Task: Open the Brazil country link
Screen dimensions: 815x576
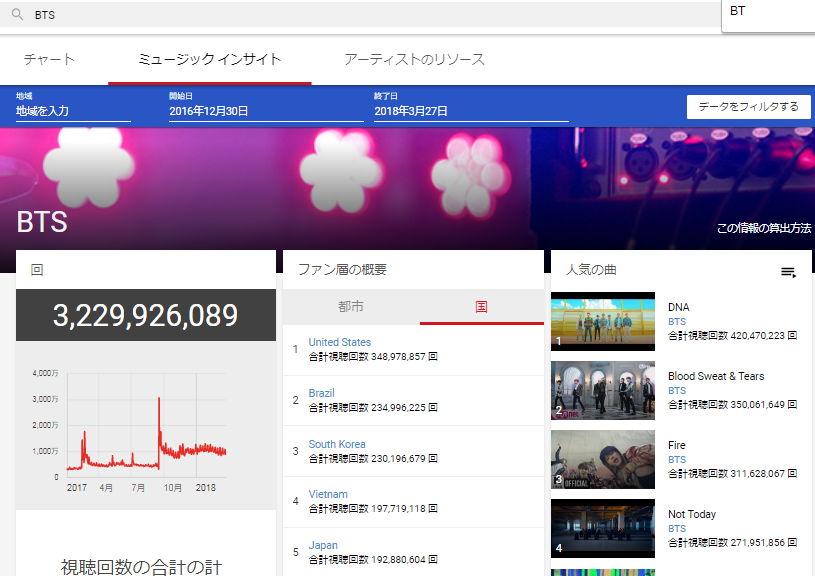Action: (x=321, y=393)
